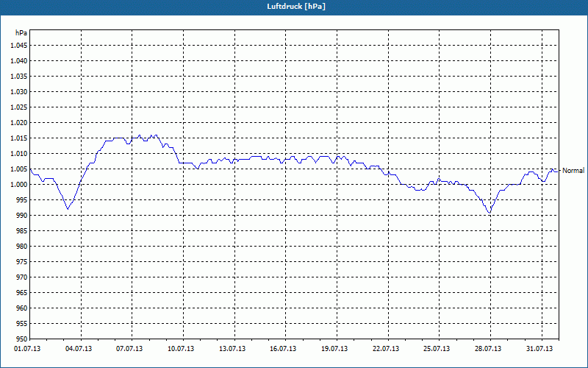Click the 1.005 y-axis label
The width and height of the screenshot is (588, 368).
[x=19, y=169]
